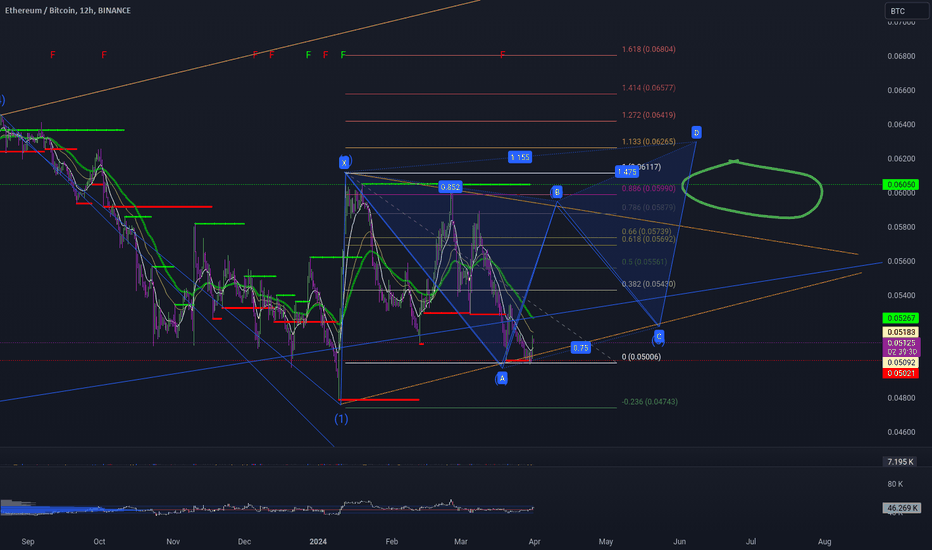The height and width of the screenshot is (550, 932).
Task: Click the 0.06200 price axis label
Action: click(x=901, y=159)
